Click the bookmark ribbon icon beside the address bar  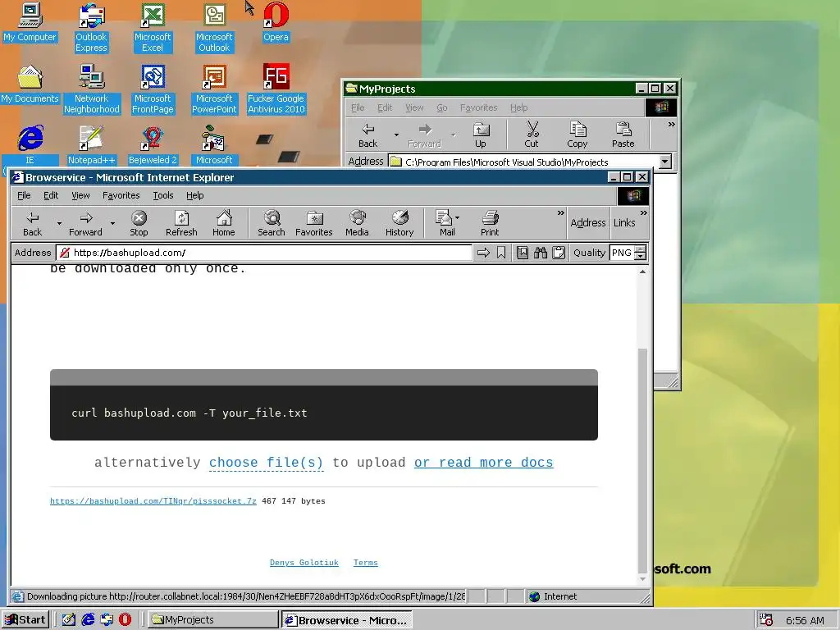[501, 253]
